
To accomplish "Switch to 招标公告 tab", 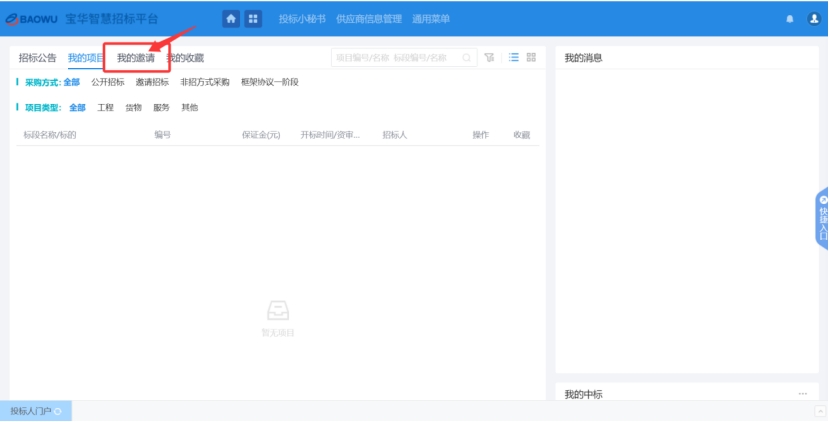I will 38,58.
